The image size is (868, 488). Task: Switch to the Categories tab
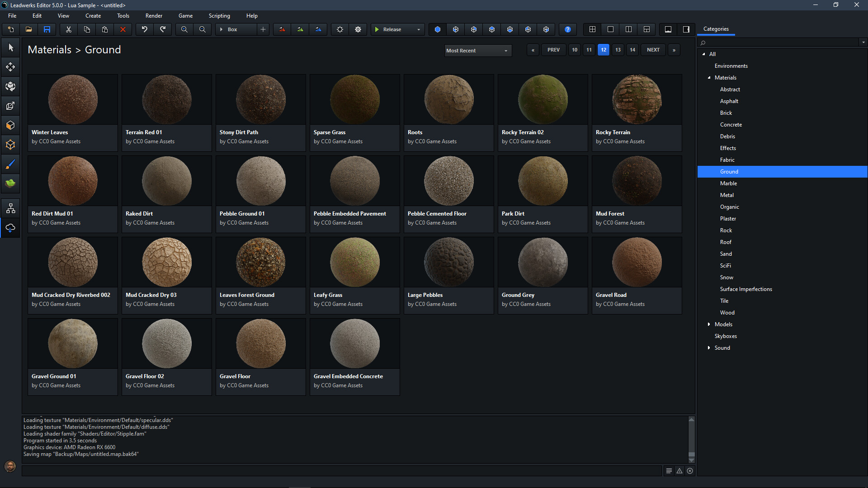point(716,28)
